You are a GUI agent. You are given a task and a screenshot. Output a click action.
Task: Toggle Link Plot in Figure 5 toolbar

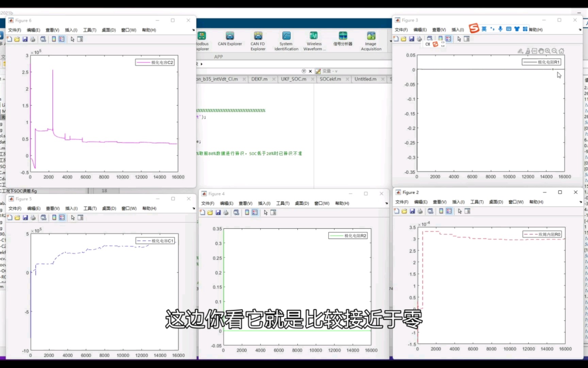pos(44,217)
